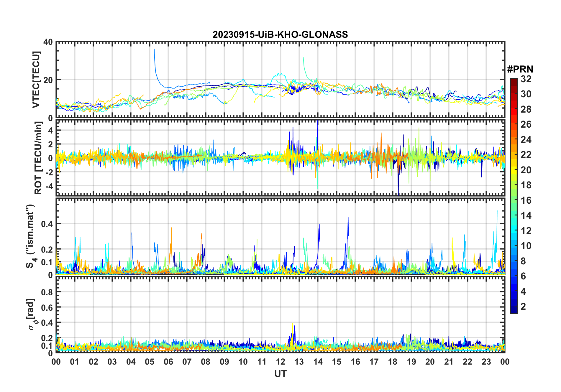Click the S4 y-axis label
This screenshot has width=561, height=392.
[x=30, y=236]
